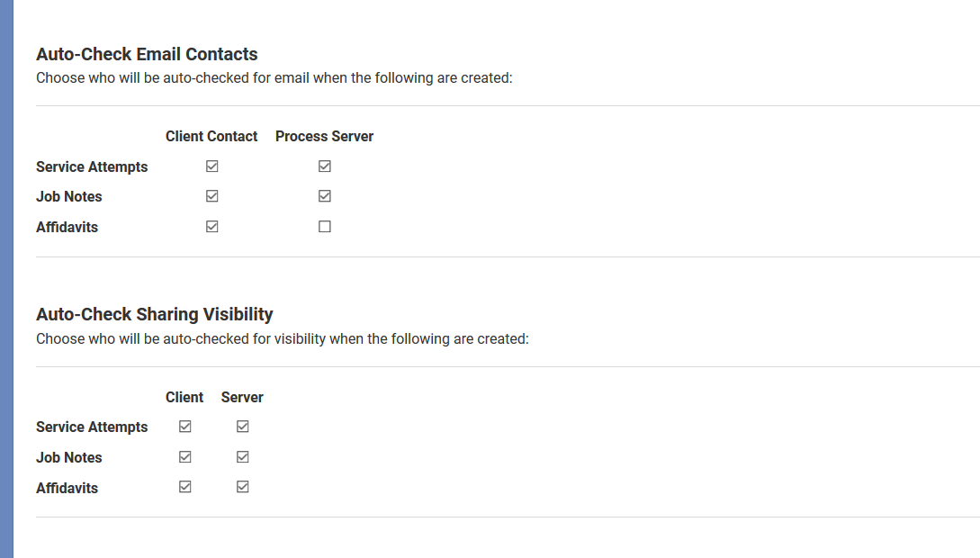Viewport: 980px width, 558px height.
Task: Uncheck Process Server for Job Notes emails
Action: [x=324, y=196]
